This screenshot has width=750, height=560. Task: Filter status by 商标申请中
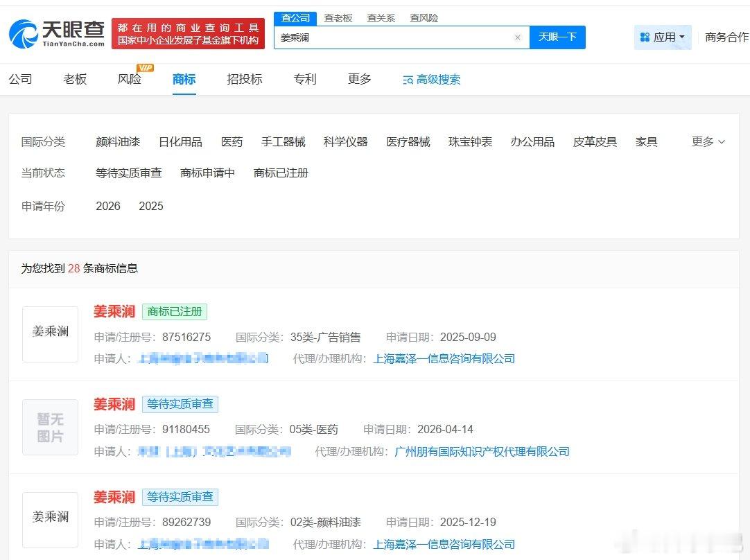[x=207, y=173]
